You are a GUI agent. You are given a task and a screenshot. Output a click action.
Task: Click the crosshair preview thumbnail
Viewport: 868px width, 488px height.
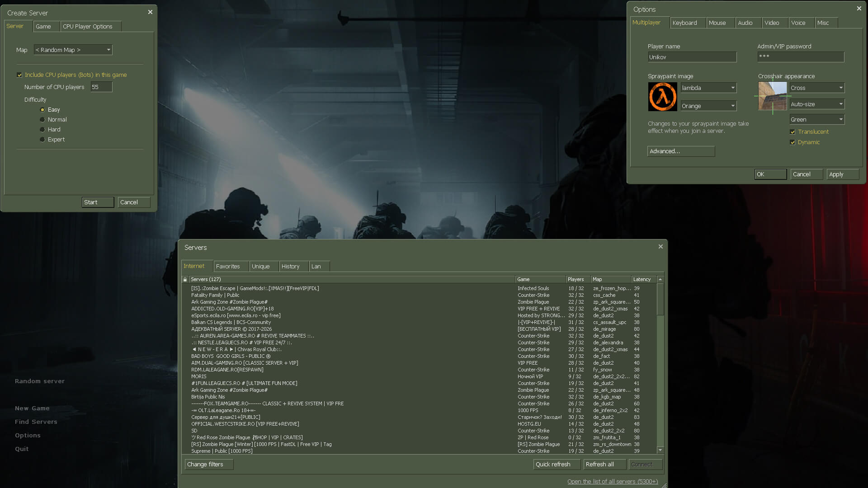coord(773,96)
